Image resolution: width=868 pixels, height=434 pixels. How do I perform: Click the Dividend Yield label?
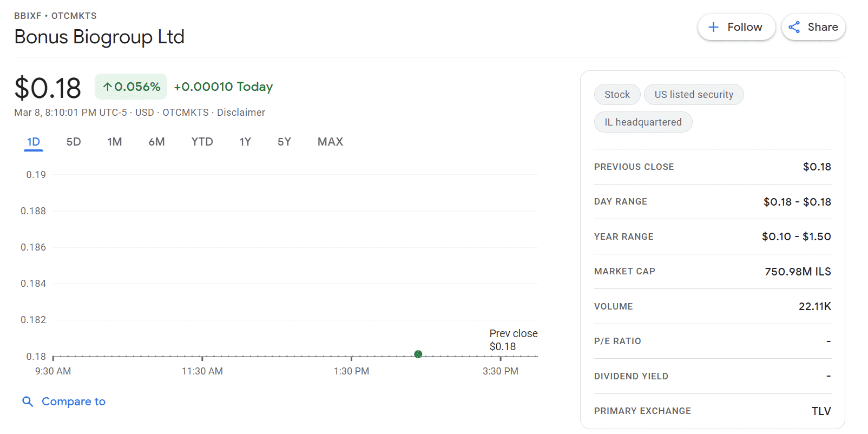click(631, 376)
